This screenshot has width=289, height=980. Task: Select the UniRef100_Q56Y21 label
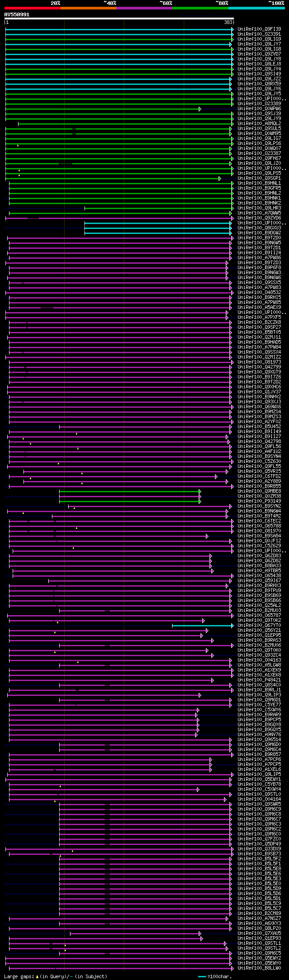point(259,630)
